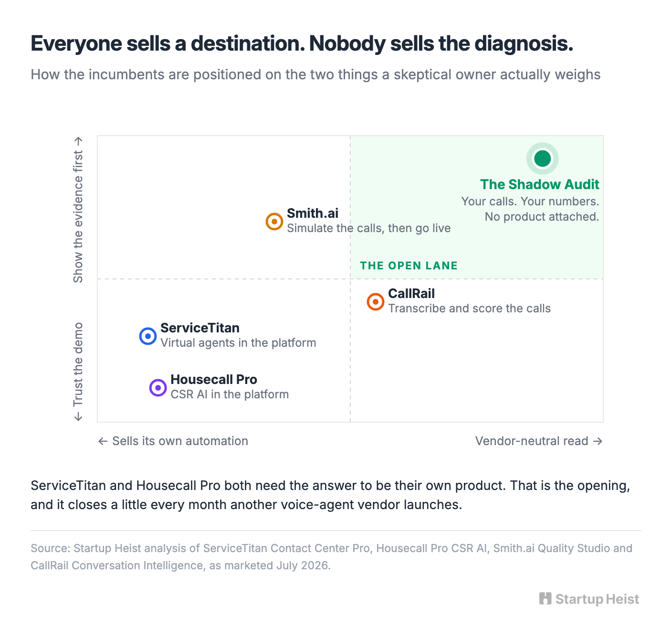Click the green Shadow Audit marker dot
The height and width of the screenshot is (639, 672).
pos(543,159)
